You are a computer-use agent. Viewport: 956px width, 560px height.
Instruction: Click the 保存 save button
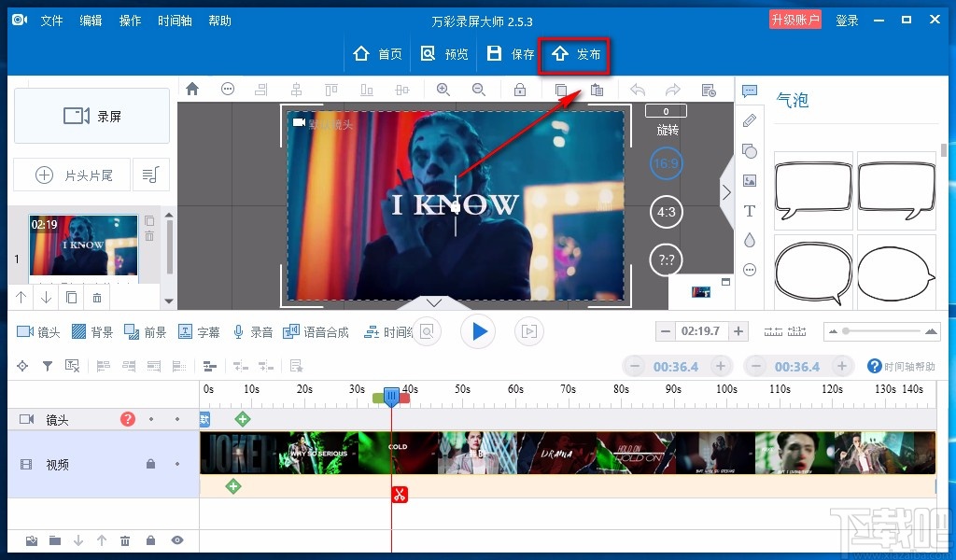pos(511,54)
